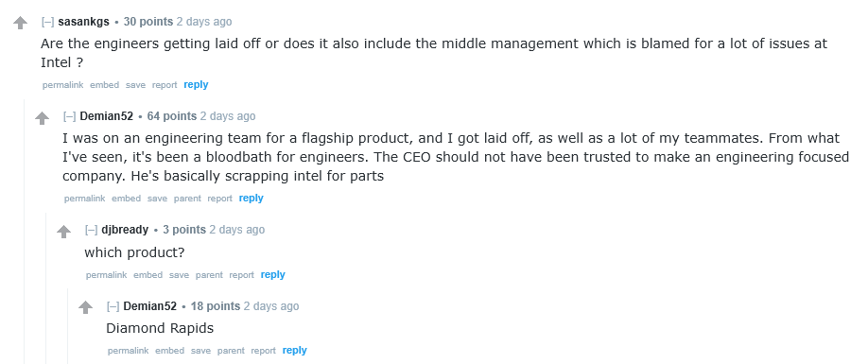Open sasankgs's user profile

click(83, 22)
